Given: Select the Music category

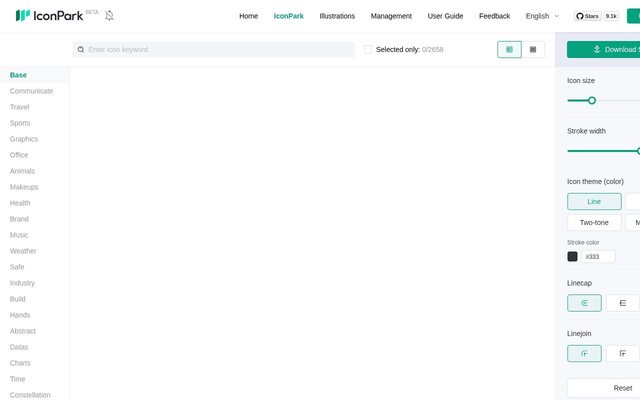Looking at the screenshot, I should click(x=19, y=235).
